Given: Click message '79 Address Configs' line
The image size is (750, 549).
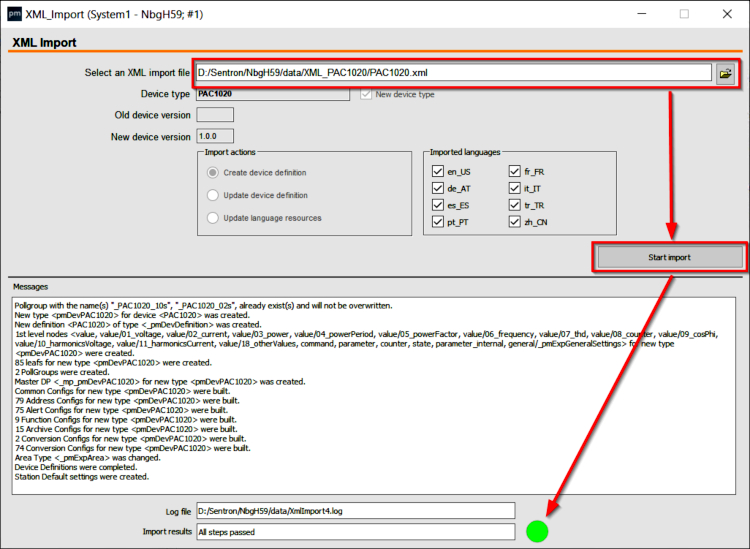Looking at the screenshot, I should [127, 400].
